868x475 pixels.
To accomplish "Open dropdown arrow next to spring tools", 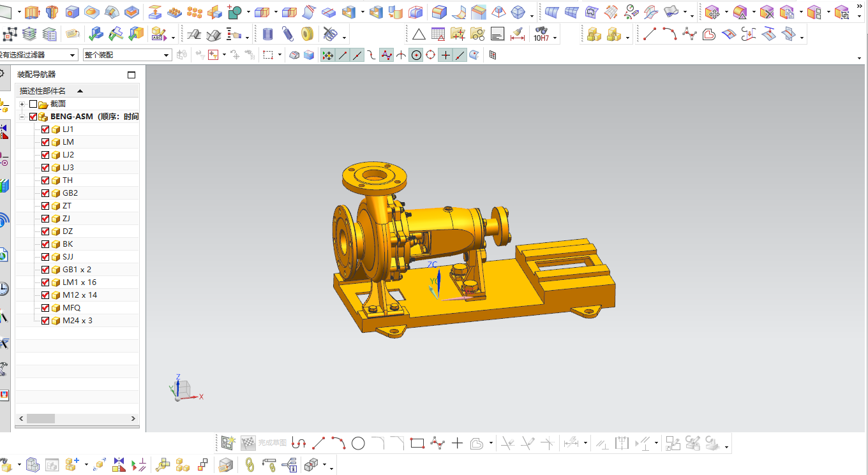I will (344, 38).
